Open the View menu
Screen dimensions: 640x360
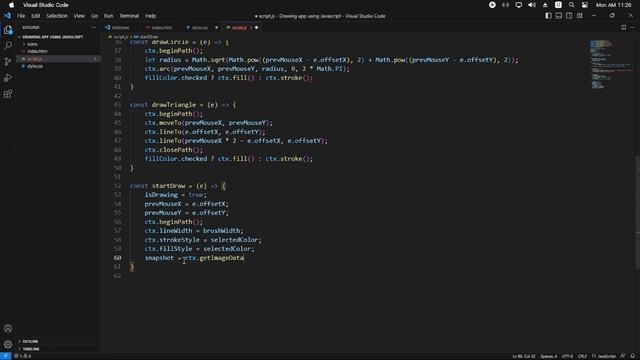[x=79, y=16]
